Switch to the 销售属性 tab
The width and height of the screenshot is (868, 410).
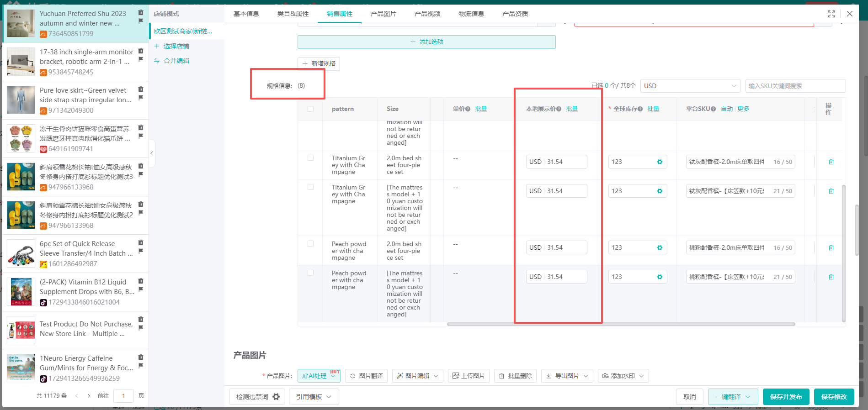(340, 14)
